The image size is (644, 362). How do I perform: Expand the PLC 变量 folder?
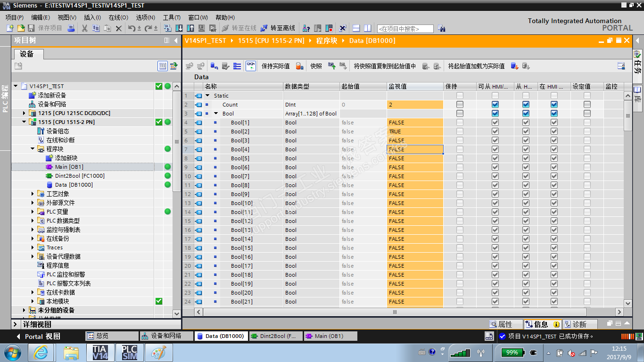(x=33, y=212)
